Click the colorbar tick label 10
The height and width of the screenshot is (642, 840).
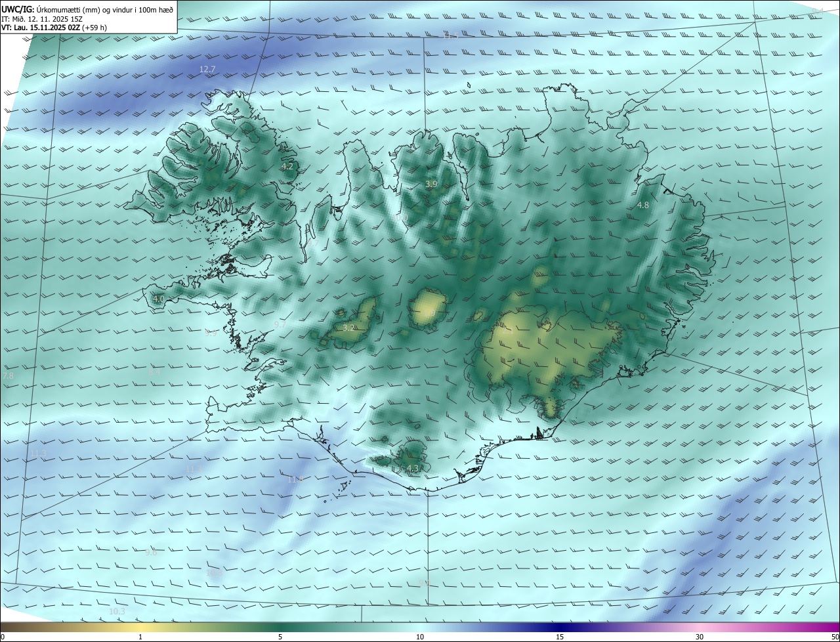[420, 637]
